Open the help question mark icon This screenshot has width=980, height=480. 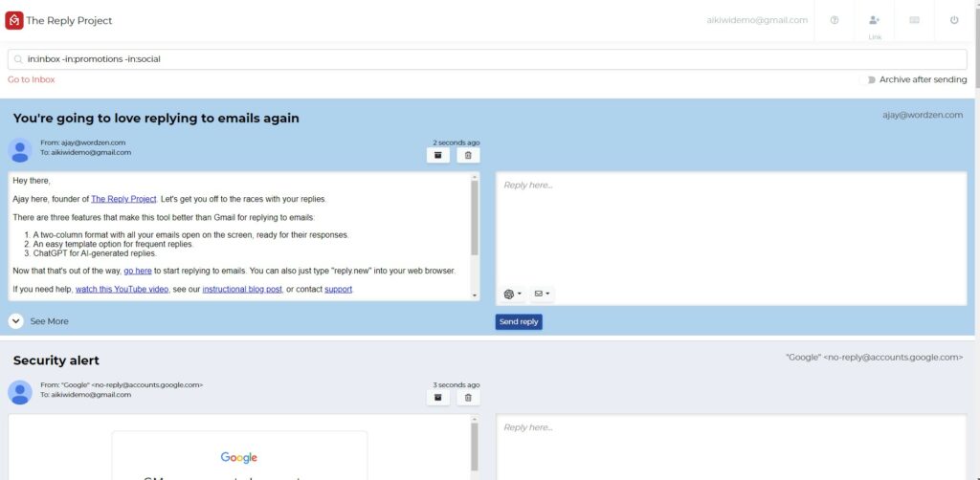[835, 20]
